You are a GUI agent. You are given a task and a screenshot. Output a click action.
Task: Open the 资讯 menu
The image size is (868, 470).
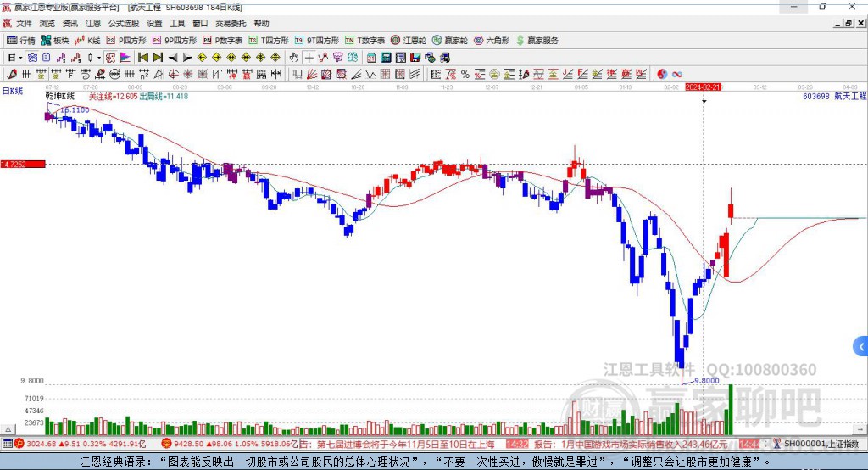click(x=70, y=23)
